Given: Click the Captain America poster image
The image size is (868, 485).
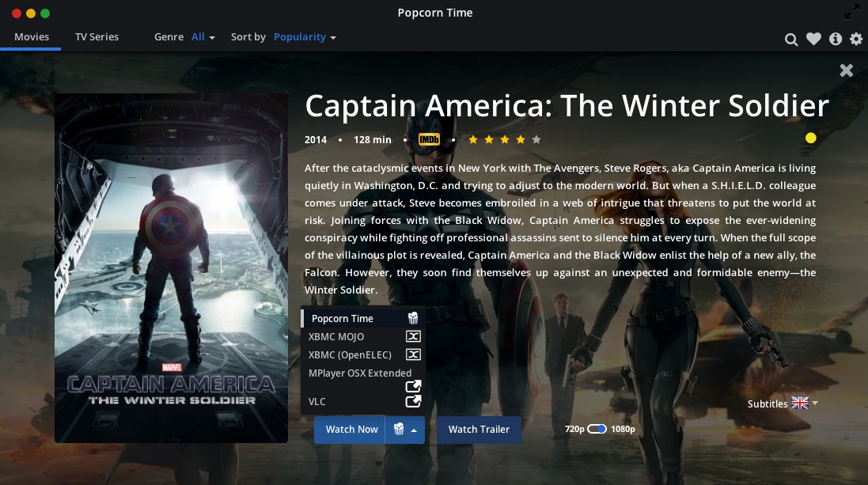Looking at the screenshot, I should [171, 268].
